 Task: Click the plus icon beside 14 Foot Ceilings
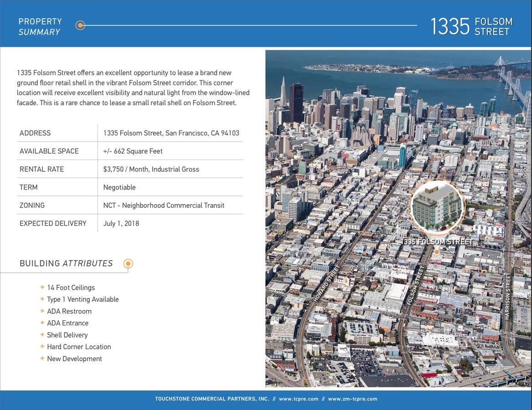[42, 287]
